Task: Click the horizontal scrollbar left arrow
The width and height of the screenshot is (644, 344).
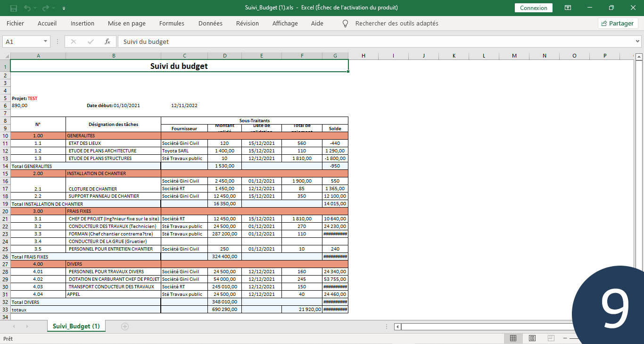Action: click(x=398, y=327)
